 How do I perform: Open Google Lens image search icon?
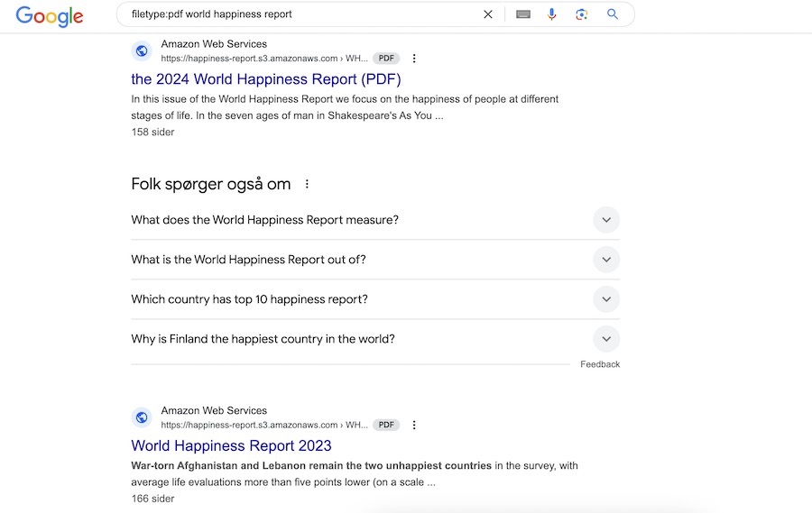(x=582, y=14)
